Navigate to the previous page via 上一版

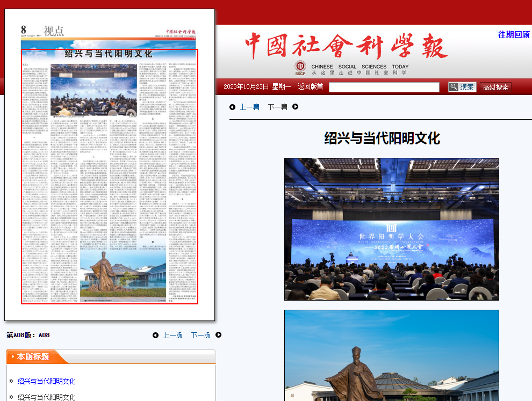(x=172, y=335)
